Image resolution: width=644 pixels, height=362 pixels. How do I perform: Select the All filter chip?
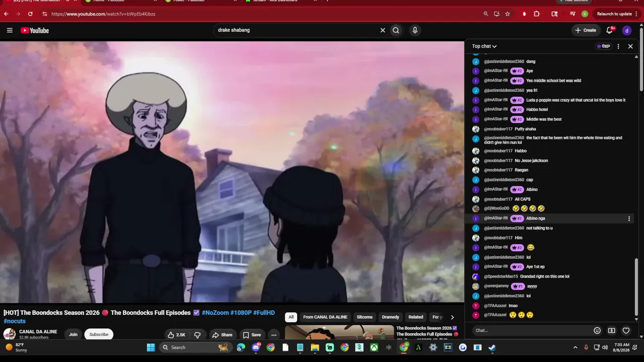tap(291, 317)
